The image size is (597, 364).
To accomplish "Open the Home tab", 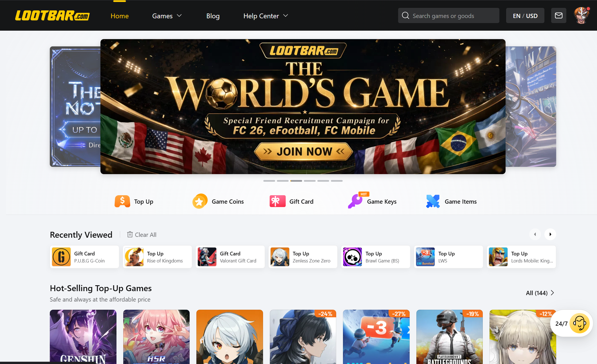I will [120, 16].
